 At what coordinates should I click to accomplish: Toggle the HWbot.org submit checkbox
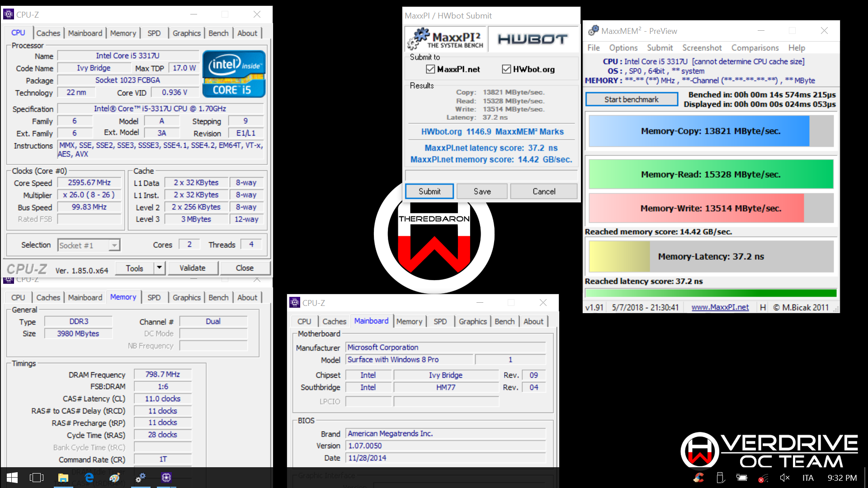(506, 69)
